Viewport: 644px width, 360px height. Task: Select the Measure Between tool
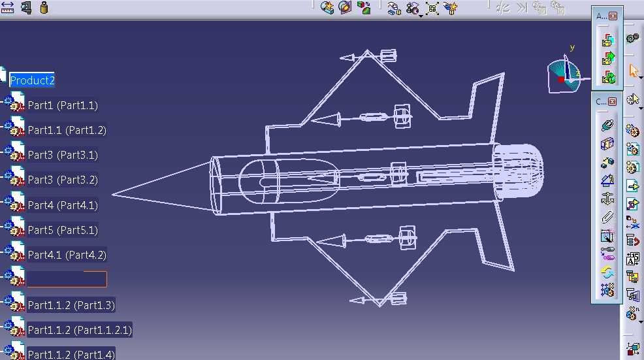pos(8,7)
